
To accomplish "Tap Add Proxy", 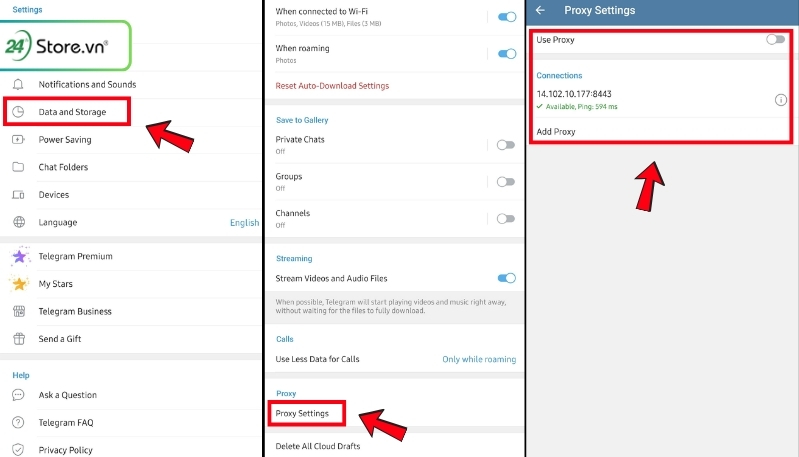I will 556,131.
